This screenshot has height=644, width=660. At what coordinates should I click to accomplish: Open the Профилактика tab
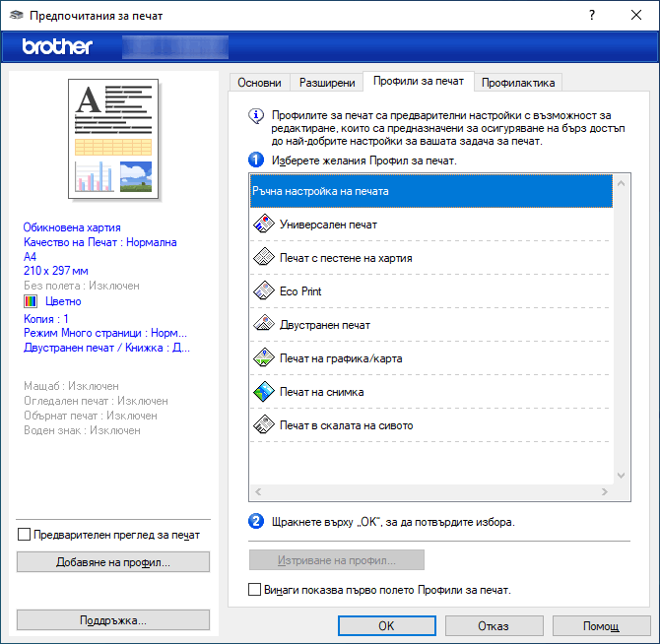[518, 83]
